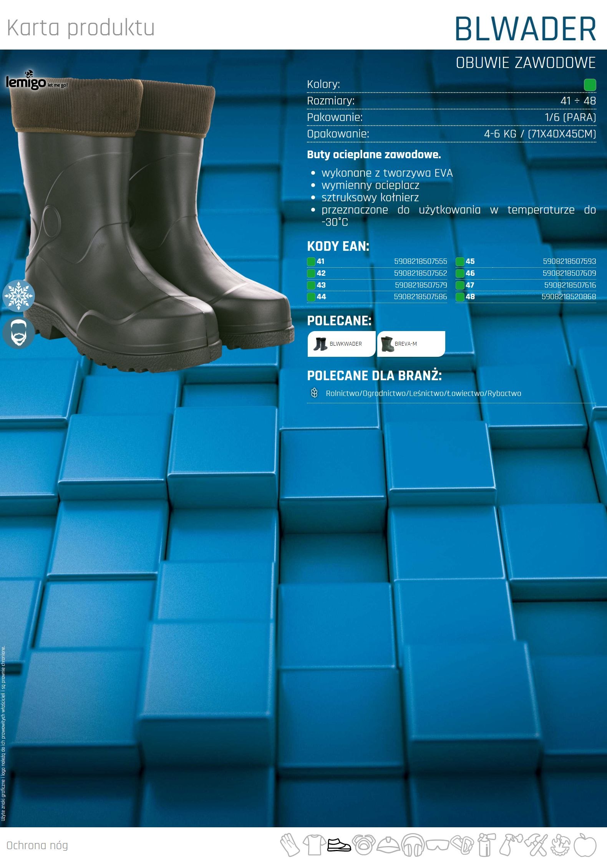Viewport: 607px width, 868px height.
Task: Click the green color swatch beside Kolory
Action: pos(590,84)
